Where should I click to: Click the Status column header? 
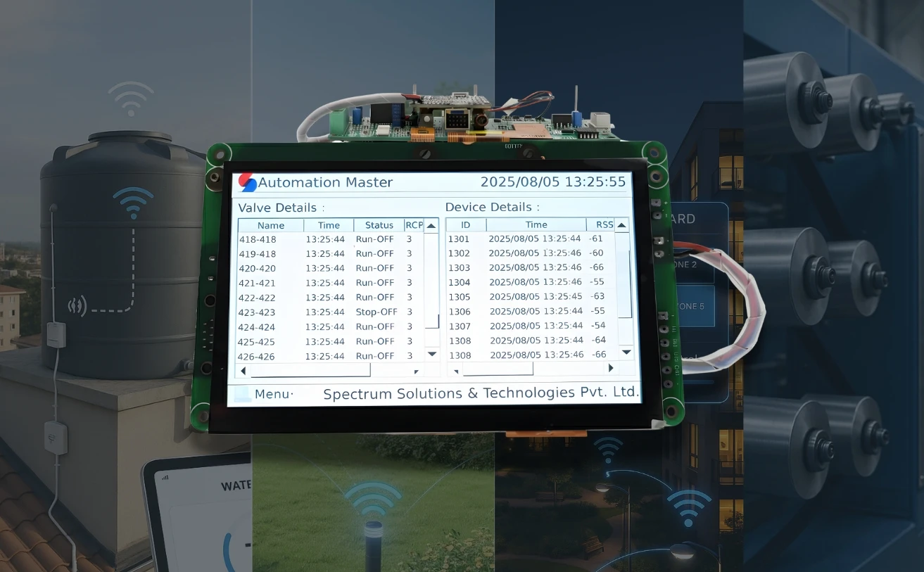(x=379, y=225)
